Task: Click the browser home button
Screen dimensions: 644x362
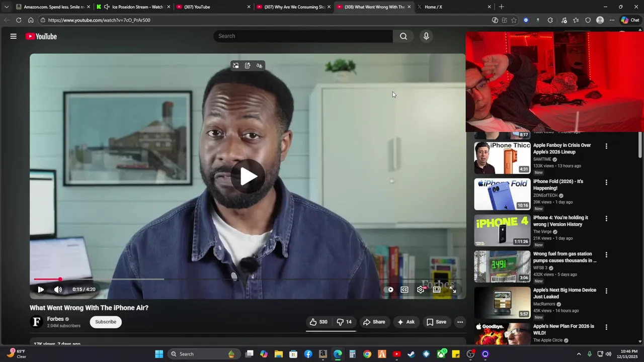Action: [x=31, y=20]
